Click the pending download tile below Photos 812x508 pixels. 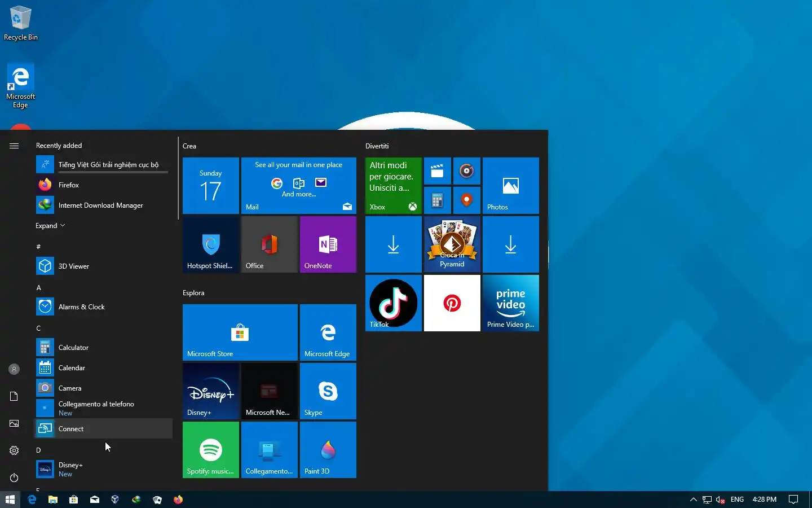point(511,244)
